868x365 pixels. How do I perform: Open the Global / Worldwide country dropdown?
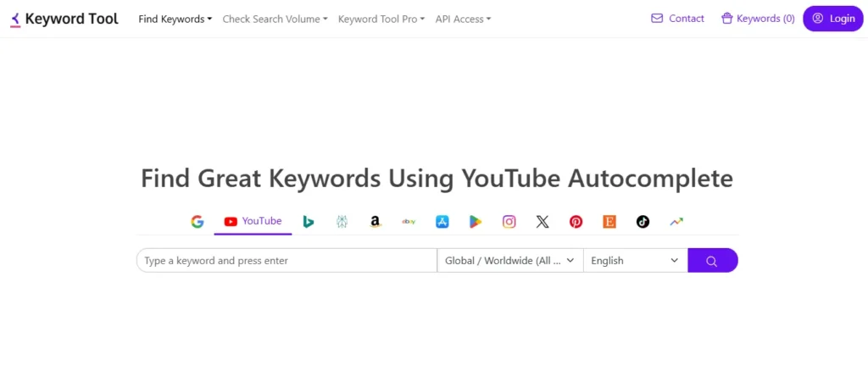(509, 261)
